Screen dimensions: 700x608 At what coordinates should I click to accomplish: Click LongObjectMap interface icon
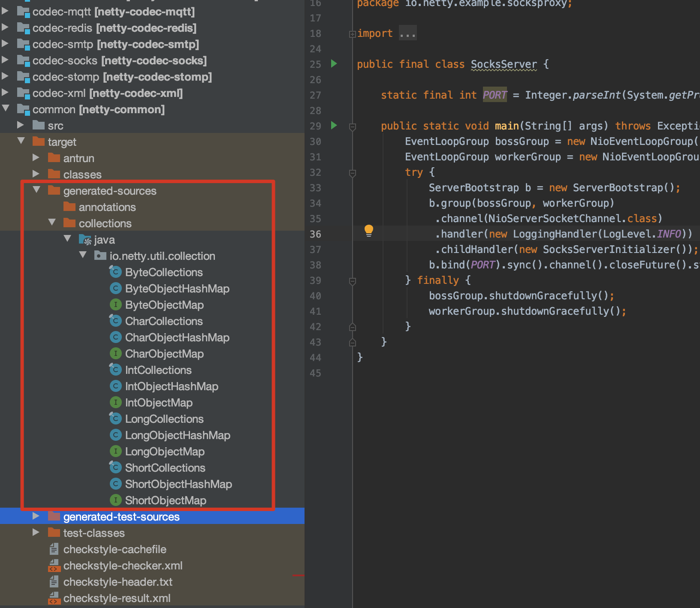(x=115, y=451)
